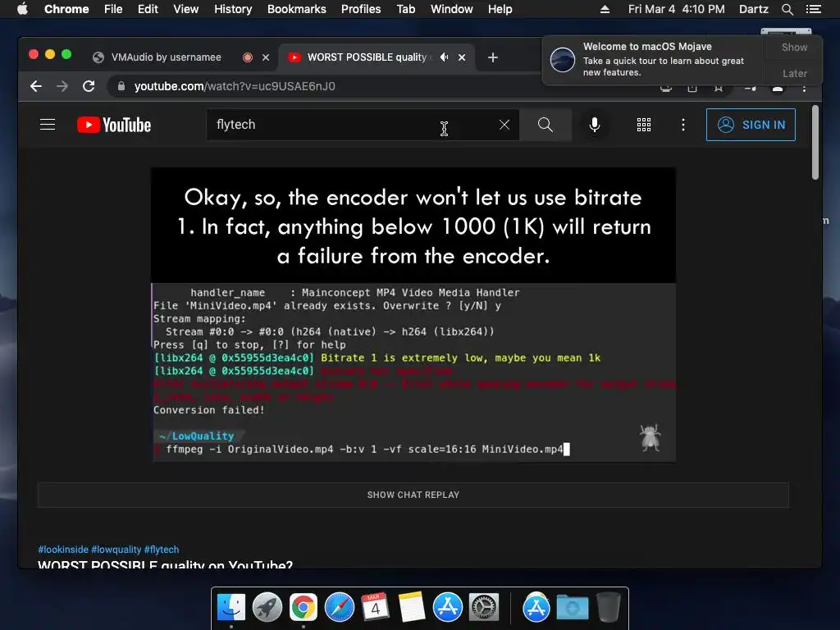This screenshot has height=630, width=840.
Task: Click the page vertical scrollbar
Action: pos(815,143)
